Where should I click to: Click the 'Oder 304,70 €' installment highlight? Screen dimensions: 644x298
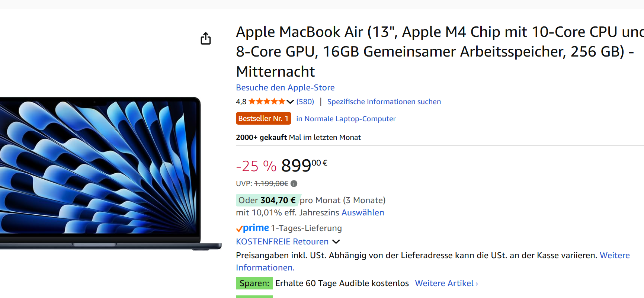pos(267,200)
